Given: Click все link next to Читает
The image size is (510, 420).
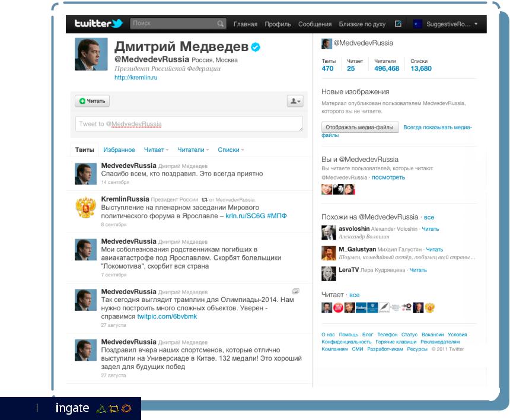Looking at the screenshot, I should [x=354, y=295].
